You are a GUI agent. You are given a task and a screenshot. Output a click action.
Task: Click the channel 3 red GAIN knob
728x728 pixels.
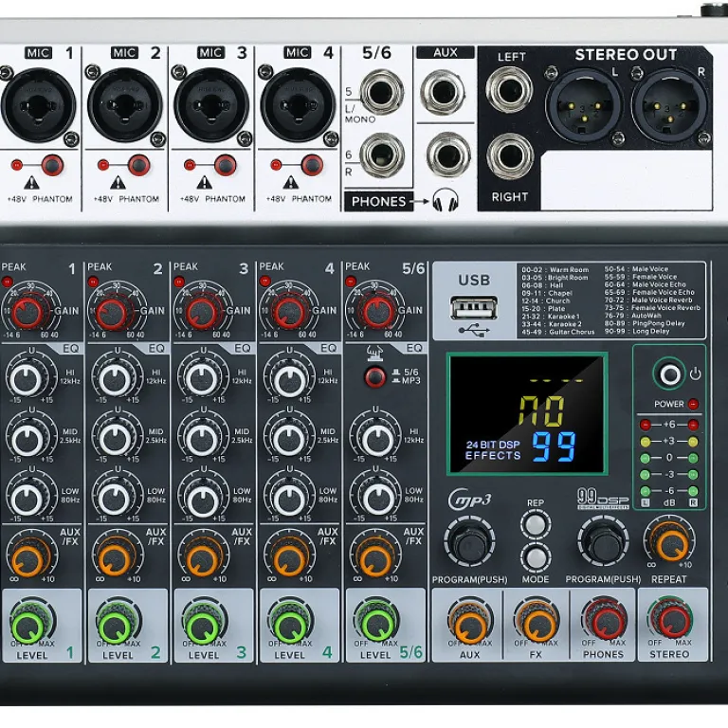pyautogui.click(x=202, y=312)
